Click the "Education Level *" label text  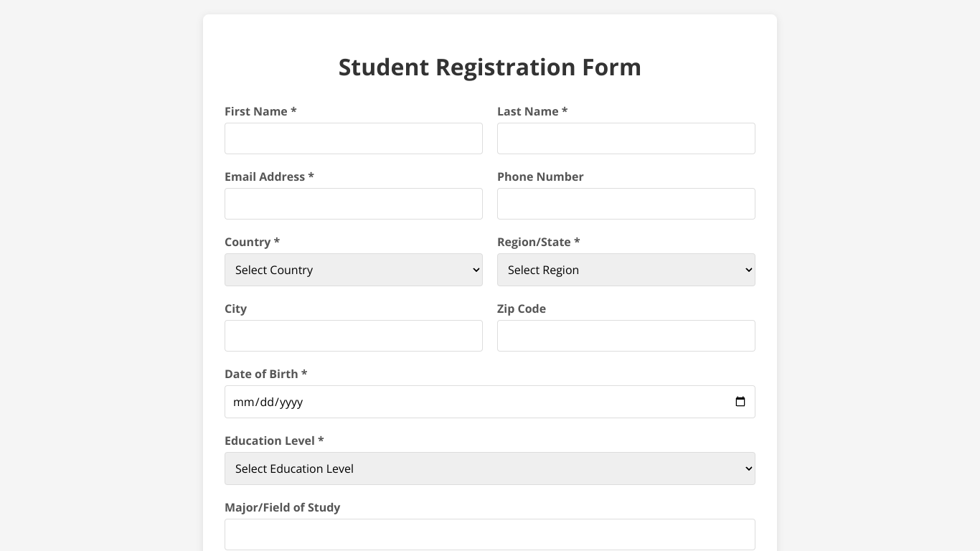tap(274, 441)
